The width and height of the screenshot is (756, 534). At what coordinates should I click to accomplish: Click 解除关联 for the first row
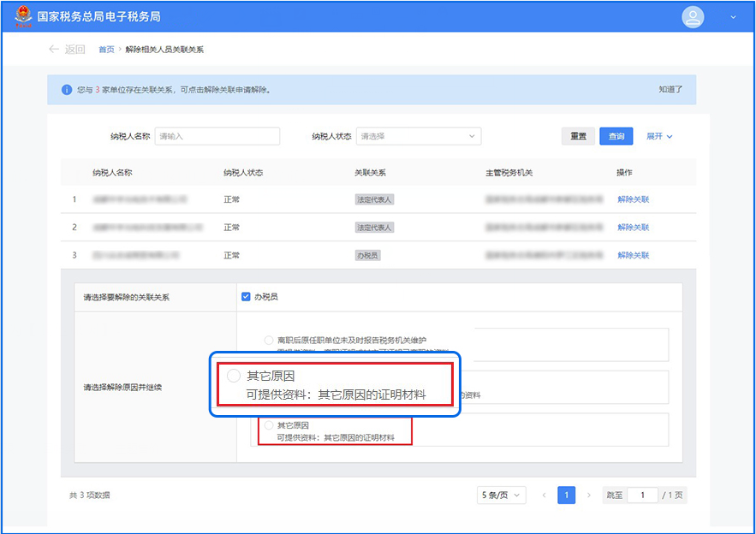click(633, 199)
